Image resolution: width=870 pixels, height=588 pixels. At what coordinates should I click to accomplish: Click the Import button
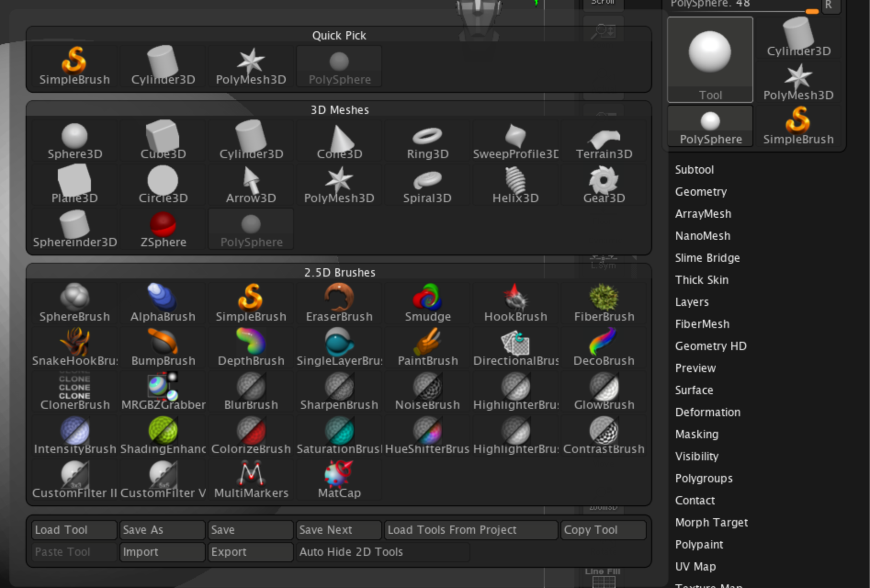pos(163,552)
